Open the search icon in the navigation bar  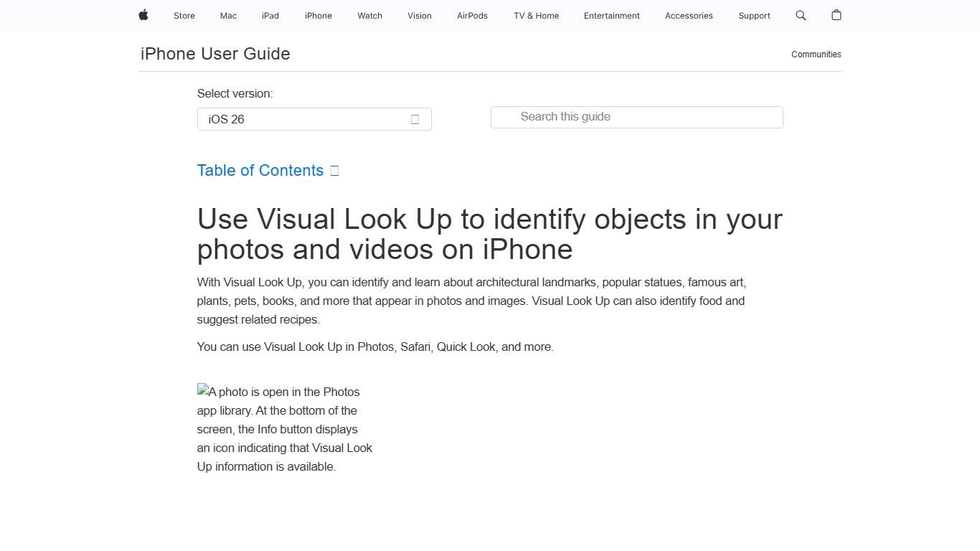click(x=800, y=15)
